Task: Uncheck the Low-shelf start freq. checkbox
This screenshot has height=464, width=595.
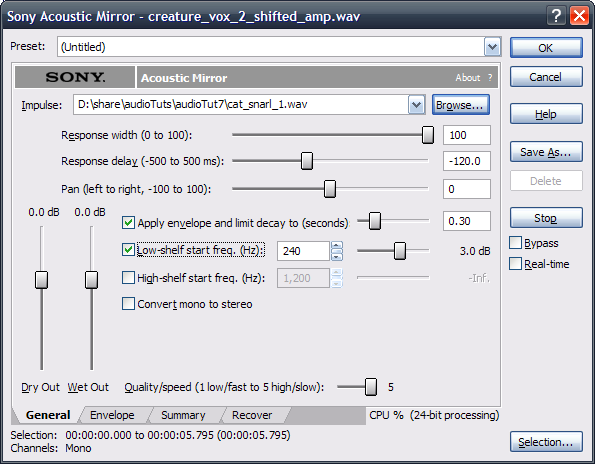Action: coord(128,250)
